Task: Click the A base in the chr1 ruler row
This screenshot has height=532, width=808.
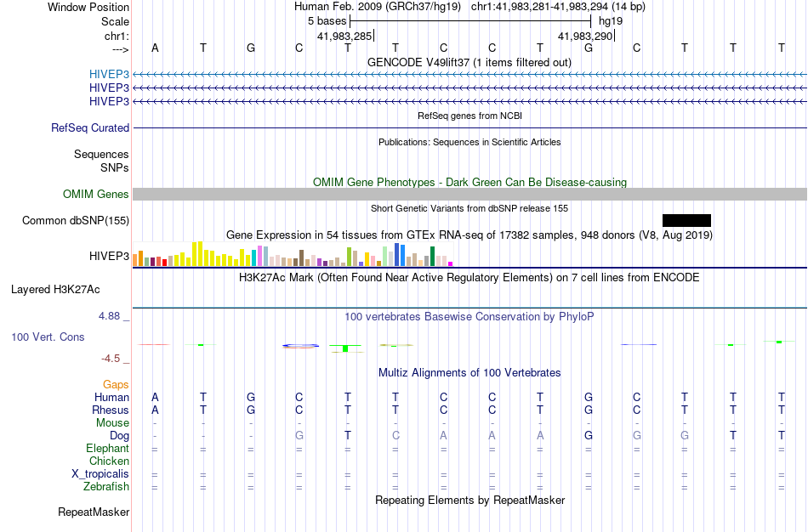Action: coord(155,48)
